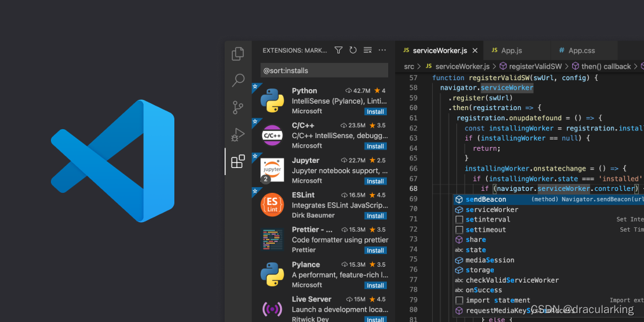Select checkValidServiceWorker suggestion
This screenshot has width=644, height=322.
pos(549,280)
